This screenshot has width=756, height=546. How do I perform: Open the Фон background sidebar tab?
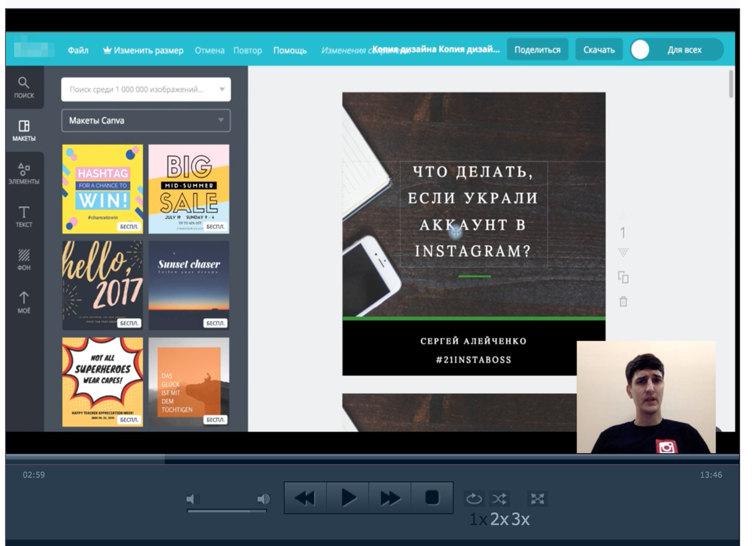[24, 259]
